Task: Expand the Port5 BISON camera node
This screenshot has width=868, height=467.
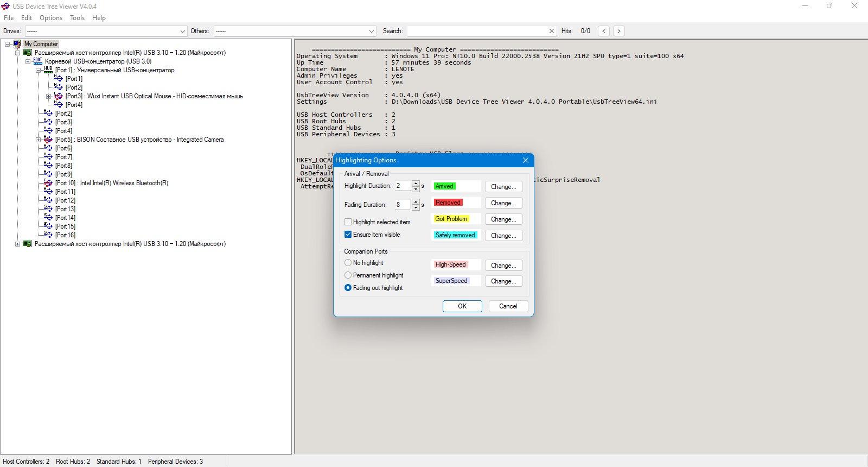Action: pyautogui.click(x=38, y=140)
